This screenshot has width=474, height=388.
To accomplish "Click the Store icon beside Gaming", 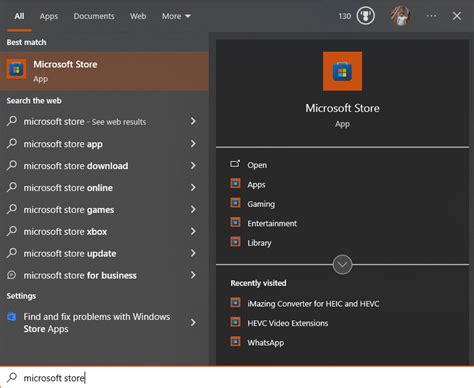I will [235, 203].
